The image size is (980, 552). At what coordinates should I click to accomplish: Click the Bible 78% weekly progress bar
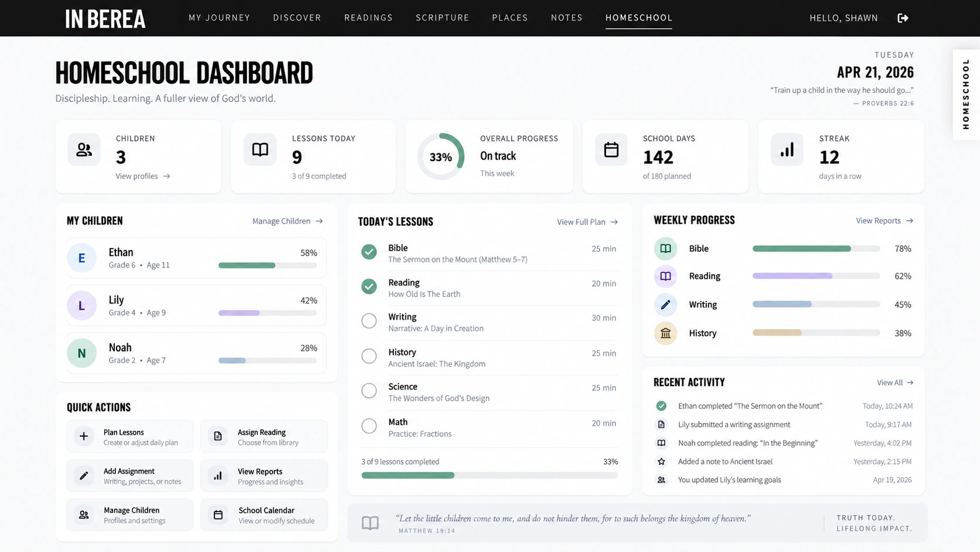[816, 249]
